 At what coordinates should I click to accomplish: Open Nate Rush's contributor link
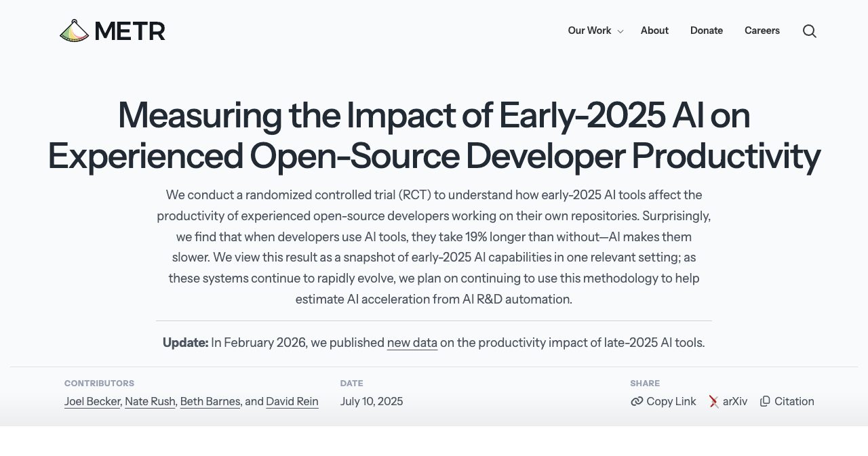point(150,401)
